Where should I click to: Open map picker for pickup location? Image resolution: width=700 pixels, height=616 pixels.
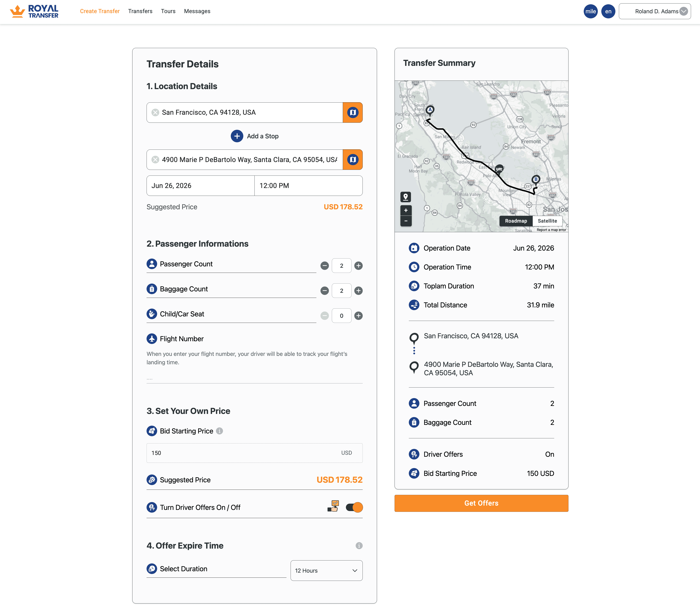[352, 112]
